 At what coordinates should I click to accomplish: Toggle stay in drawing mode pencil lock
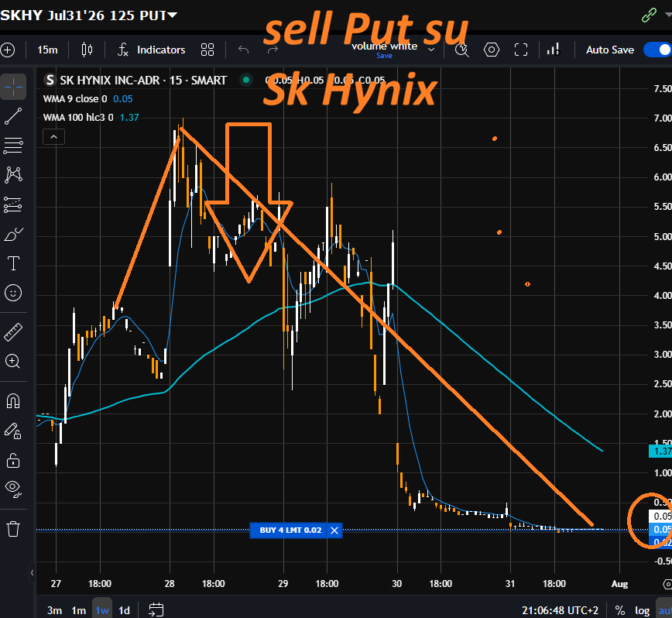(13, 431)
